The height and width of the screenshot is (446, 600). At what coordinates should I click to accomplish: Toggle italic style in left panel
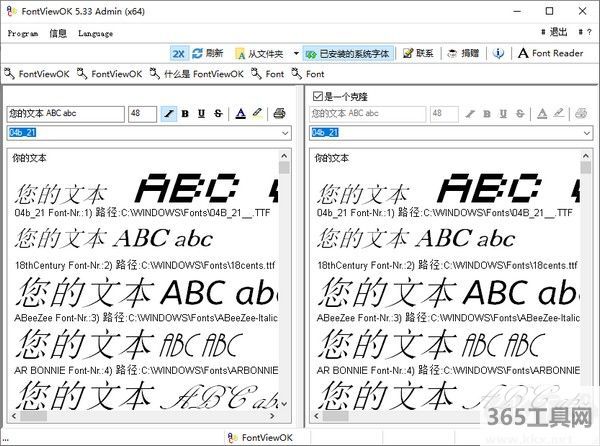point(169,114)
